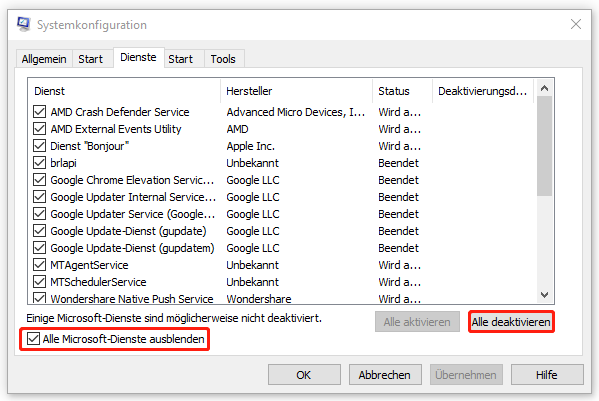Select the Dienste tab

[x=138, y=57]
